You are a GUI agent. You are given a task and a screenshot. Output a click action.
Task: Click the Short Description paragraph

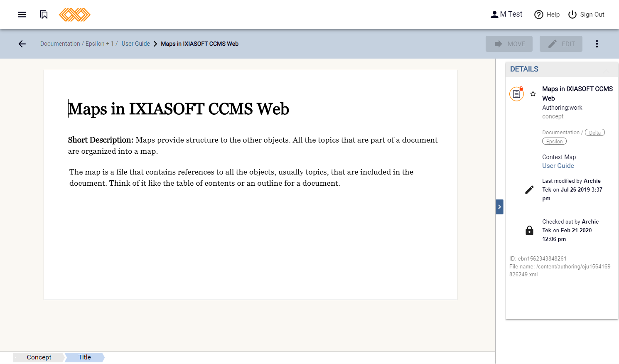click(253, 145)
